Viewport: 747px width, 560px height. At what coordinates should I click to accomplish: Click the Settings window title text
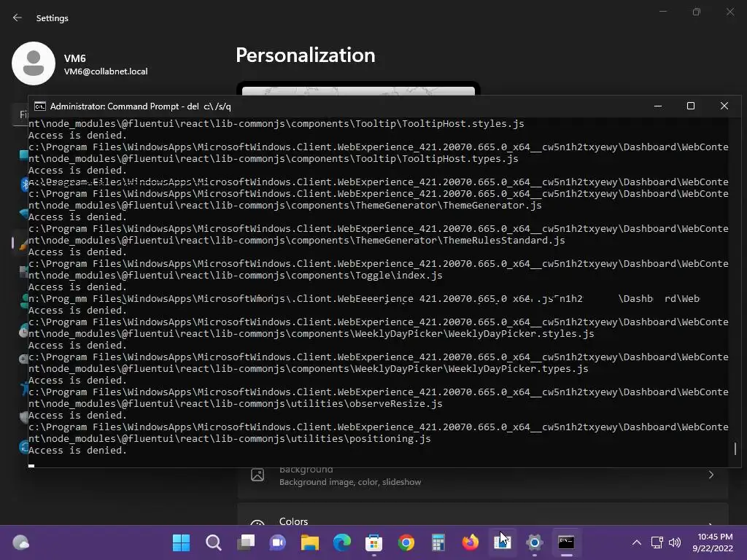53,18
